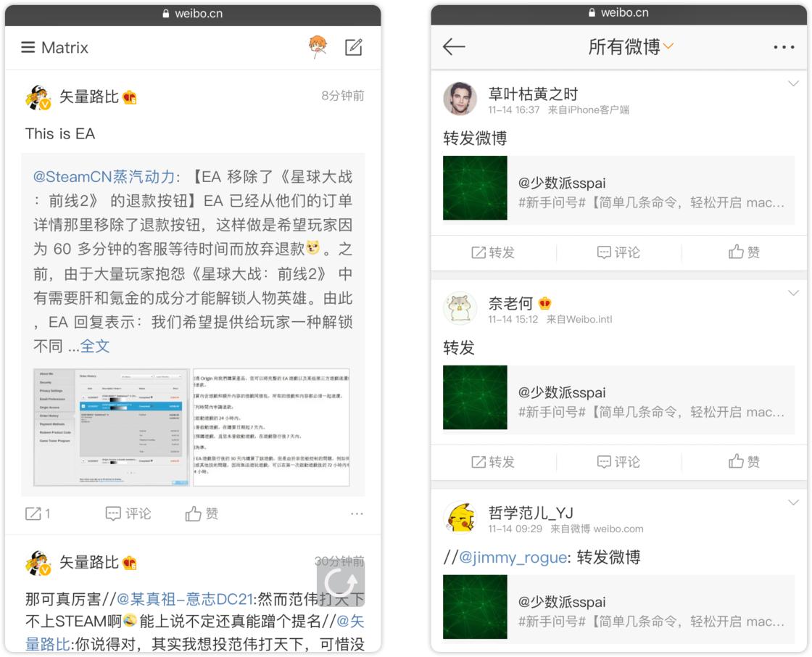Viewport: 812px width, 657px height.
Task: Open the @某真祖-意志DC21 mention link
Action: (x=185, y=600)
